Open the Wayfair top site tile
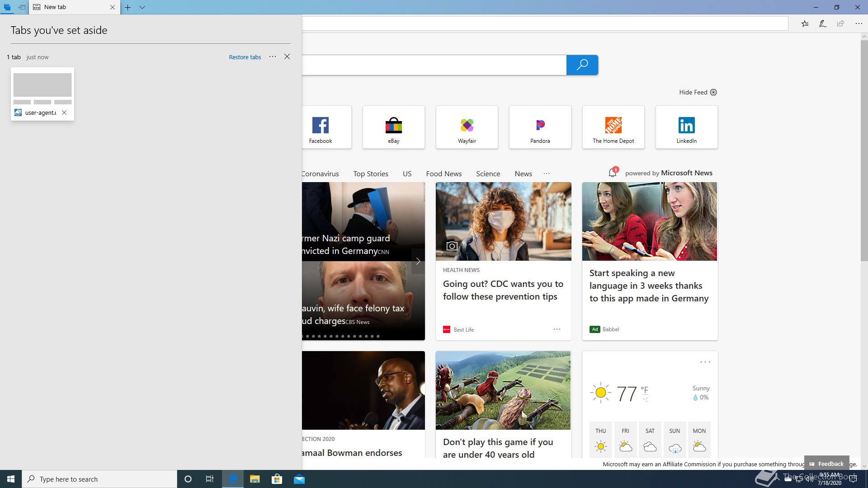 coord(467,127)
